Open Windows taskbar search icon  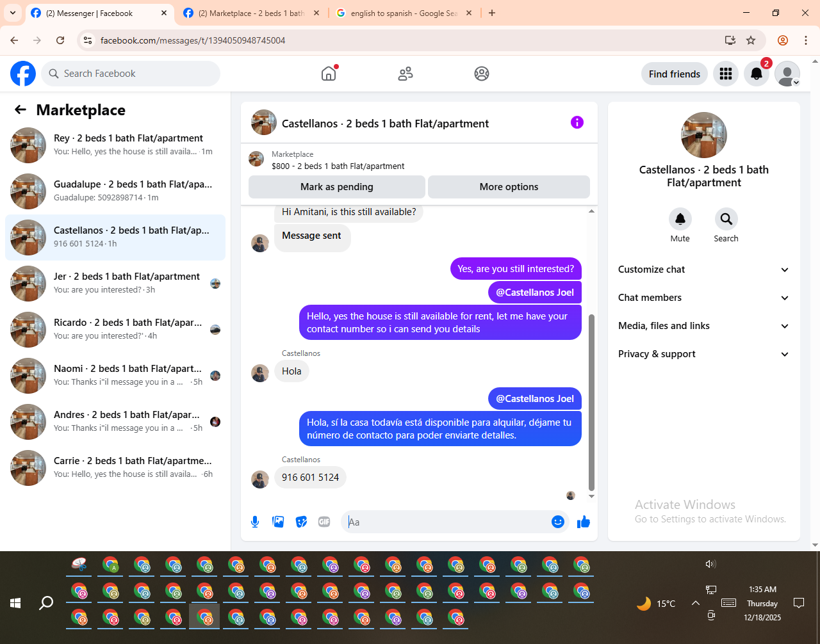click(x=46, y=603)
